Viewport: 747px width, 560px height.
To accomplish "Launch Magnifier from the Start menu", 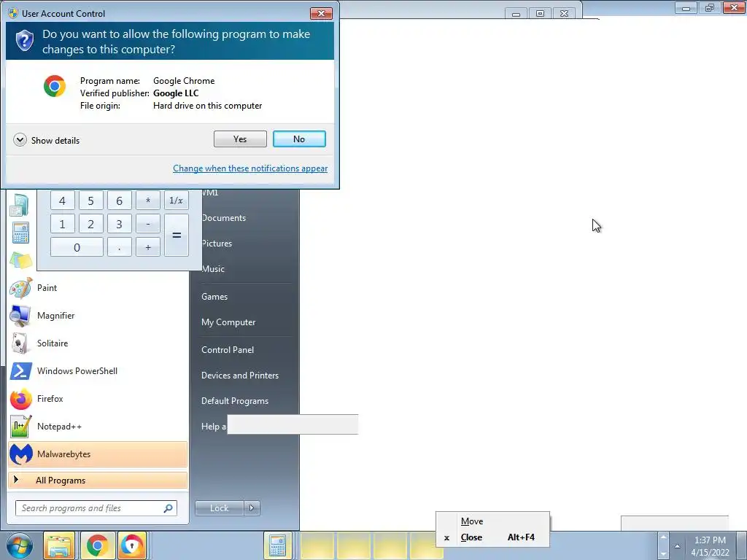I will click(98, 316).
